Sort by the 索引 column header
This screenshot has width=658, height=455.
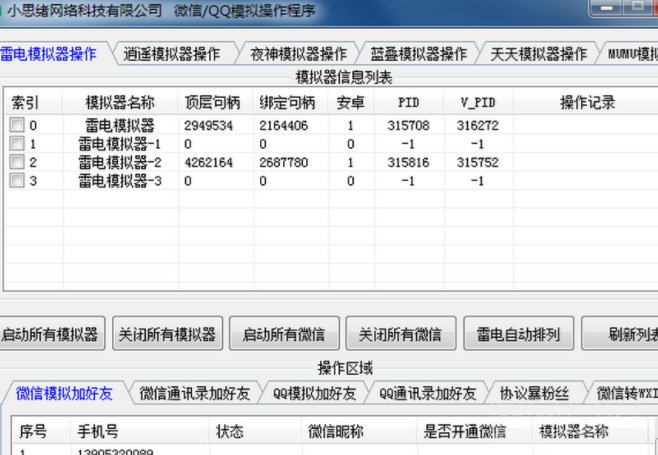coord(34,102)
